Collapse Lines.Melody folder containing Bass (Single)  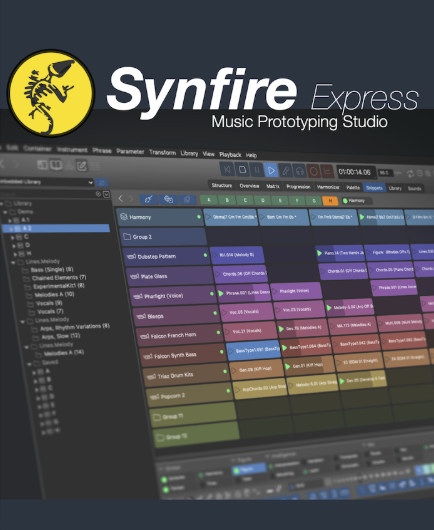[x=13, y=262]
